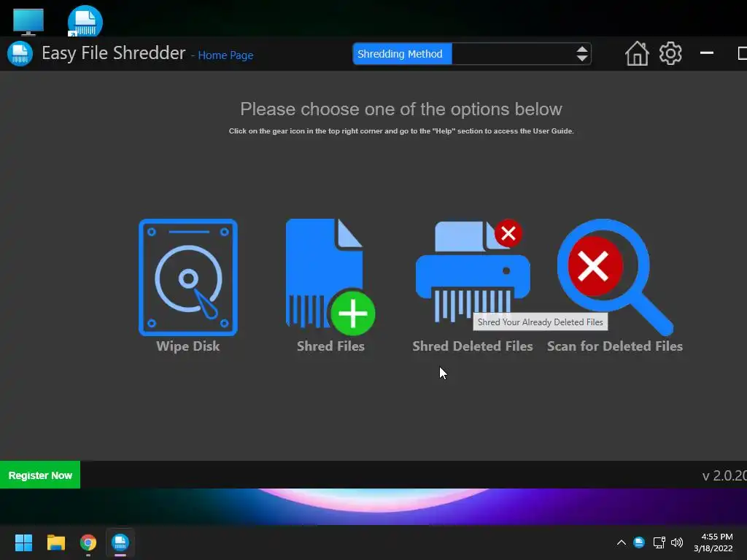Image resolution: width=747 pixels, height=560 pixels.
Task: Click the version number v 2.0.20 text
Action: coord(724,475)
